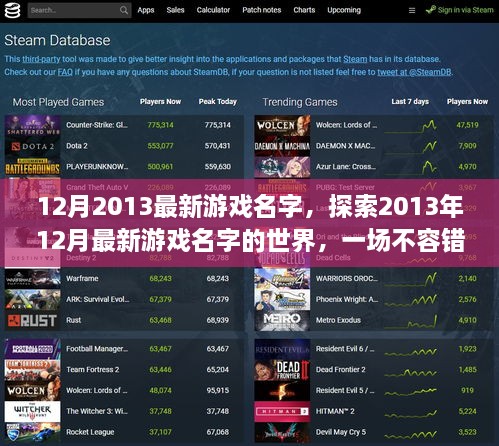Open Warframe game name
This screenshot has width=499, height=446.
pyautogui.click(x=82, y=278)
